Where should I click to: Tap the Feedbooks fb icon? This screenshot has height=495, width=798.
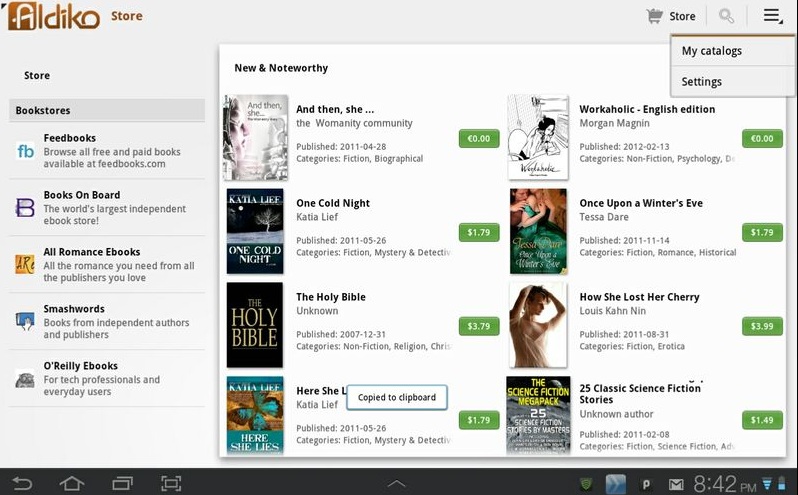coord(25,151)
